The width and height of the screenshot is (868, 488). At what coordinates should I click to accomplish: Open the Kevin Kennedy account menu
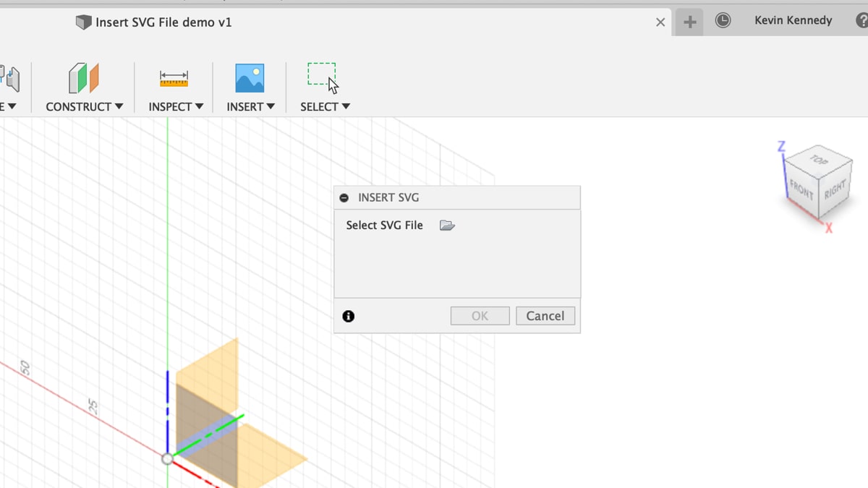[x=793, y=20]
